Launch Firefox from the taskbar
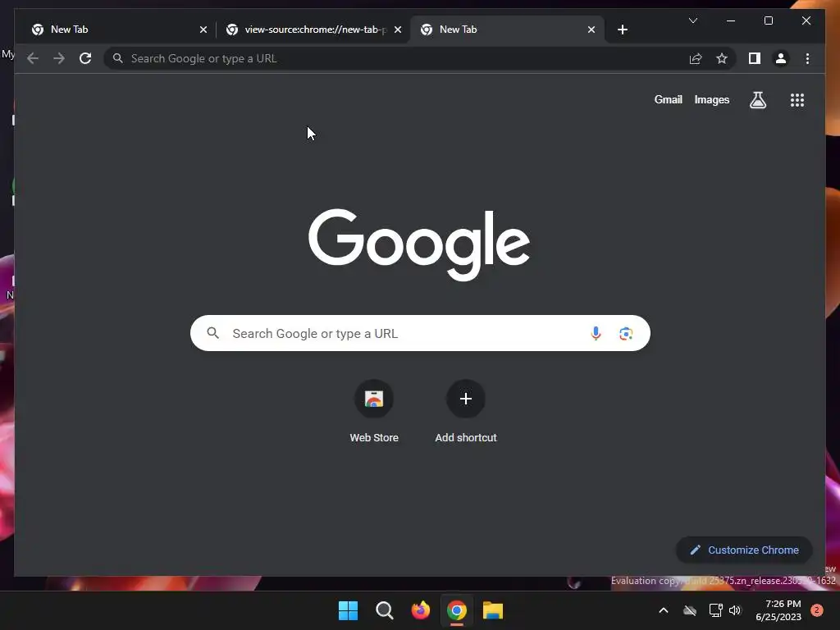Screen dimensions: 840x630 point(421,610)
